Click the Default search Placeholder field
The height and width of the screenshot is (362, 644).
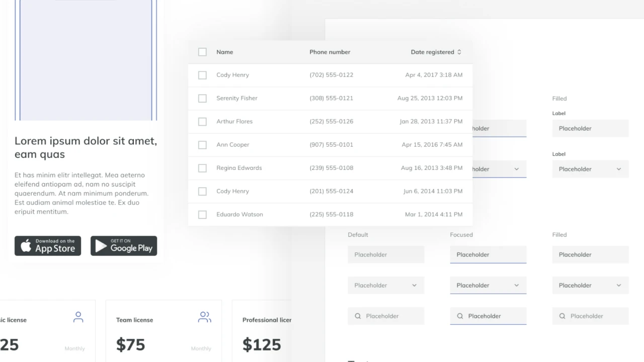pyautogui.click(x=386, y=316)
